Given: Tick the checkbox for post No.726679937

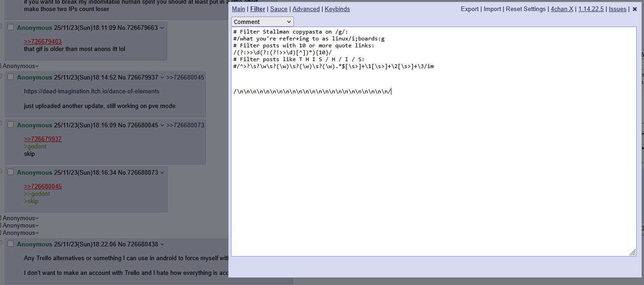Looking at the screenshot, I should pos(11,77).
